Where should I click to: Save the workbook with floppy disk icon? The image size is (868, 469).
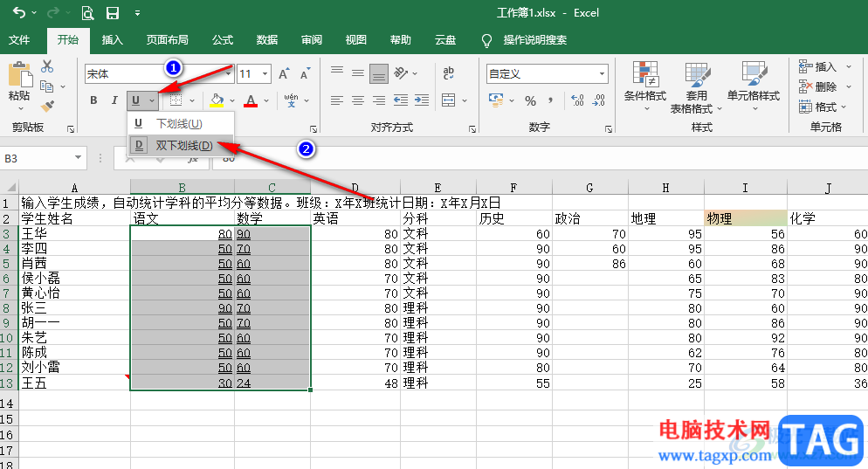click(x=113, y=13)
